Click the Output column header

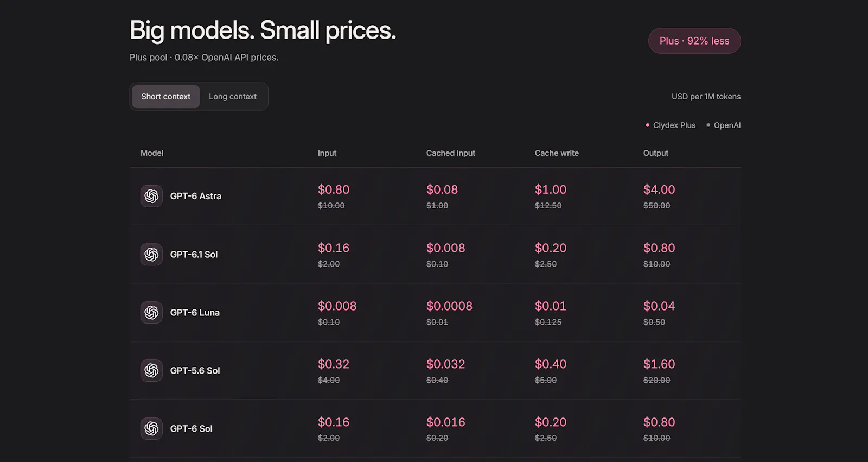coord(656,153)
